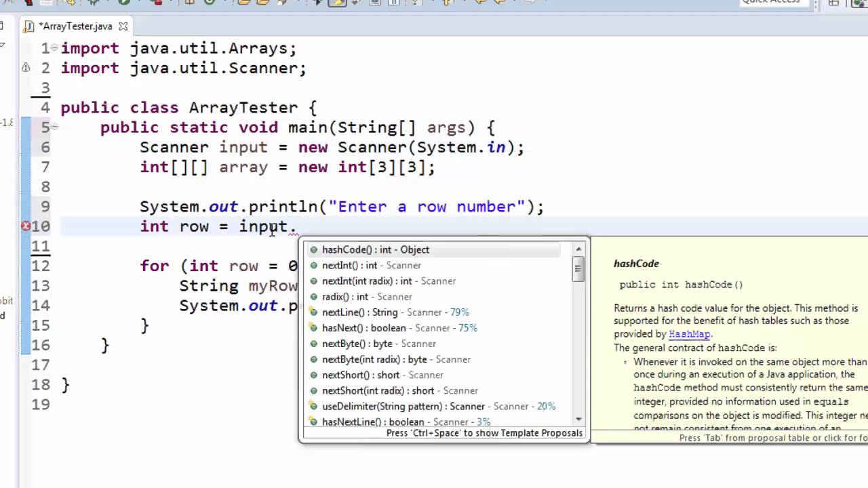Choose nextInt() : int from the proposals
Image resolution: width=868 pixels, height=488 pixels.
434,265
